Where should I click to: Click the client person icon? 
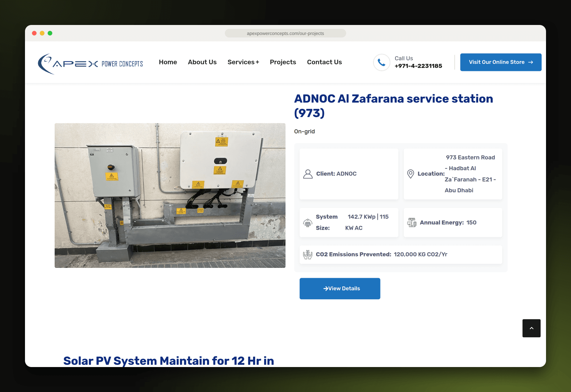308,174
